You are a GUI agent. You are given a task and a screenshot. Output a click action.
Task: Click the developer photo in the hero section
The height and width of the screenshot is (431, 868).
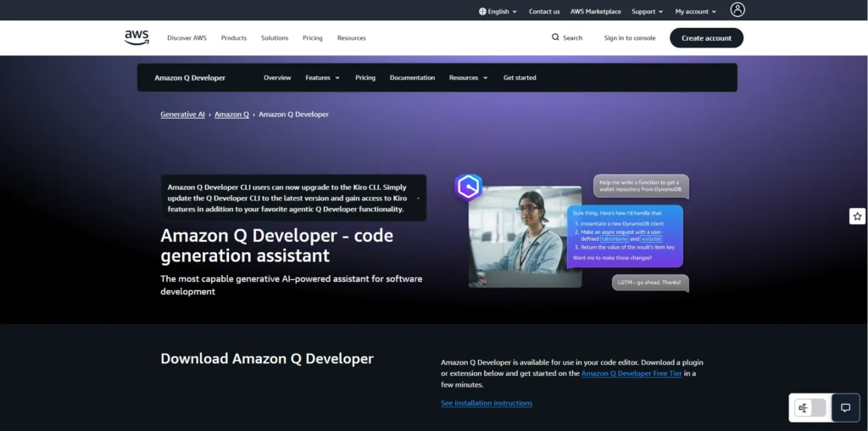coord(525,237)
